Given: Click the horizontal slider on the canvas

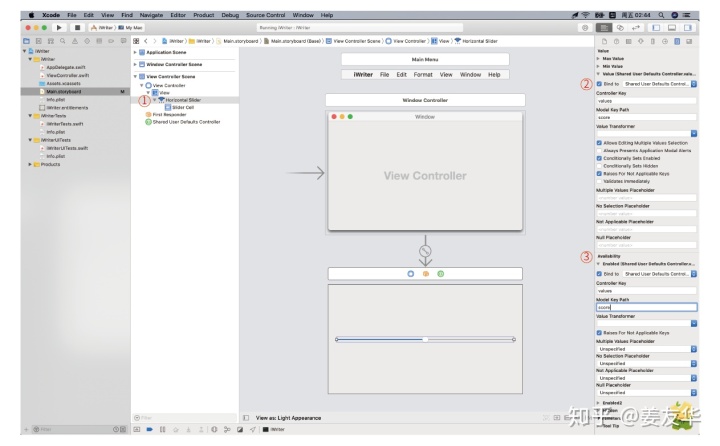Looking at the screenshot, I should point(425,339).
